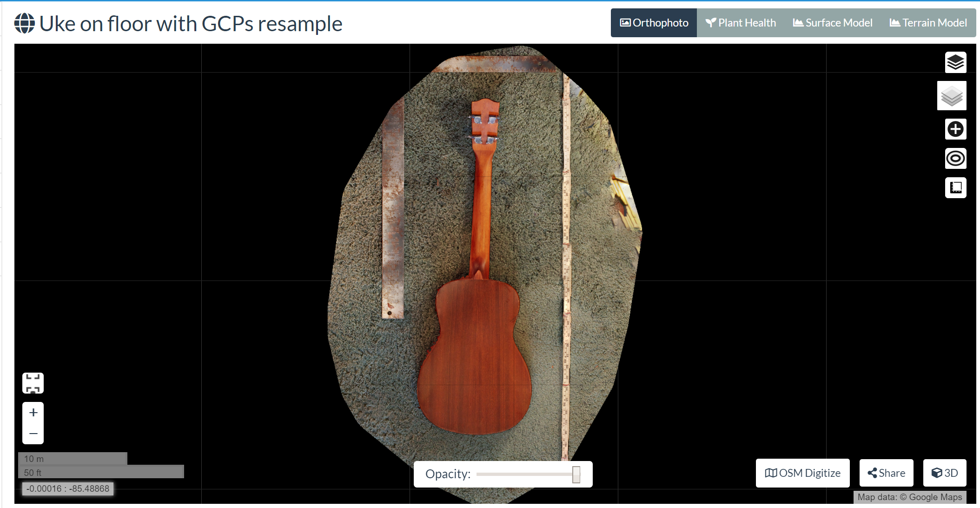Open the 3D model view

coord(945,473)
